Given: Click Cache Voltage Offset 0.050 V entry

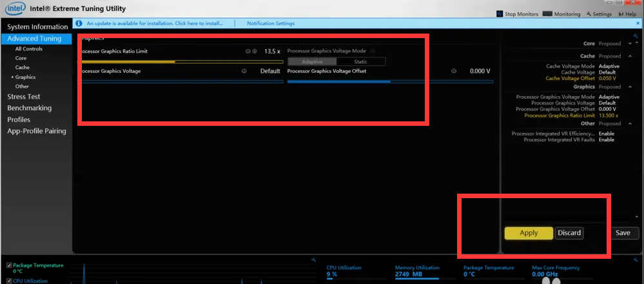Looking at the screenshot, I should tap(580, 79).
